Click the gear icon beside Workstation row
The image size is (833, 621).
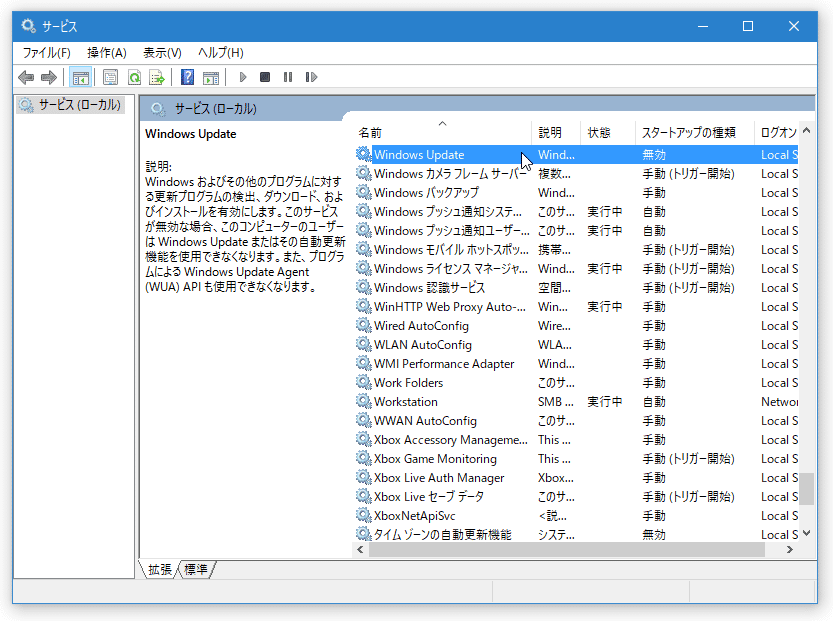point(364,402)
